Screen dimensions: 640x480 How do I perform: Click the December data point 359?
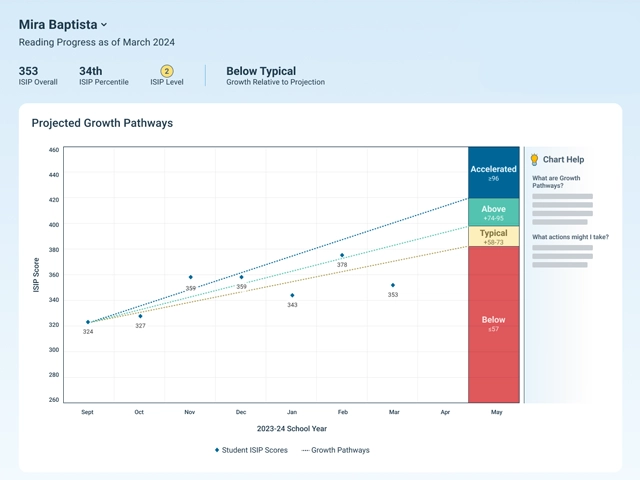point(241,277)
